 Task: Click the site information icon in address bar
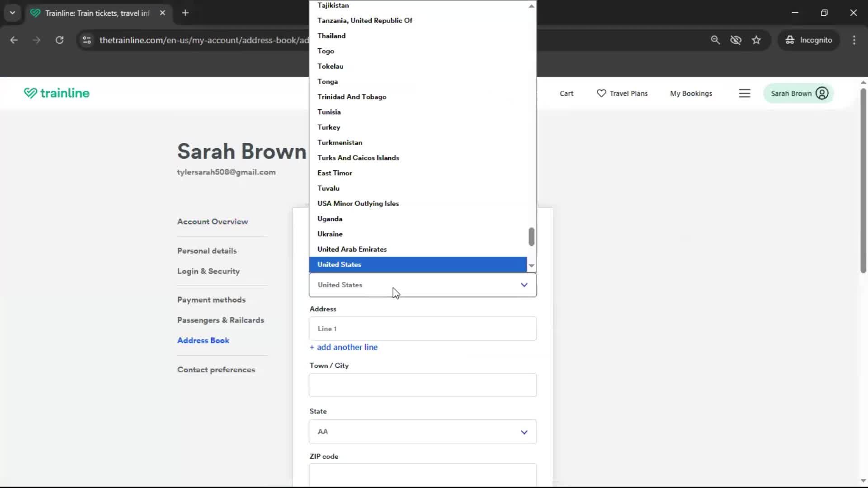[x=86, y=40]
